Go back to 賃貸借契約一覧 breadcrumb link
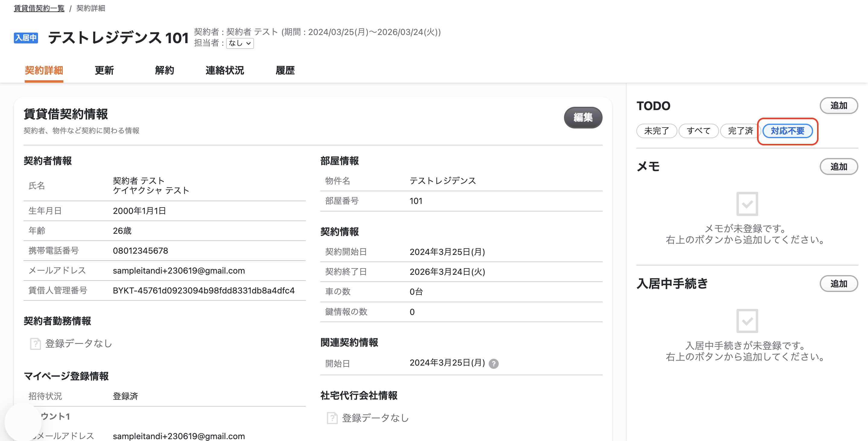 39,8
